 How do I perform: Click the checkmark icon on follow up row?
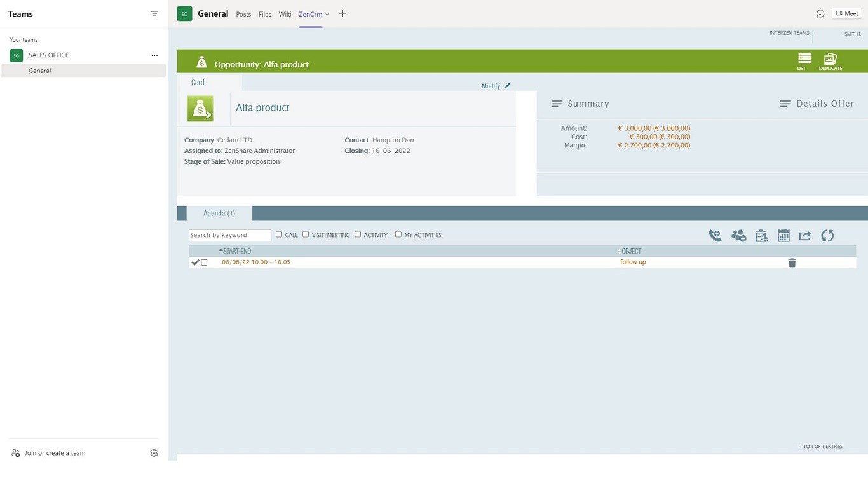195,262
